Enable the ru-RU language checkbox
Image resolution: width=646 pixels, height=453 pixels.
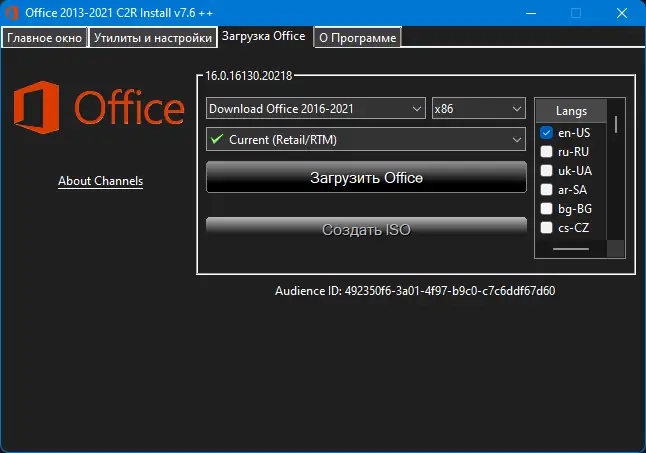click(x=546, y=152)
